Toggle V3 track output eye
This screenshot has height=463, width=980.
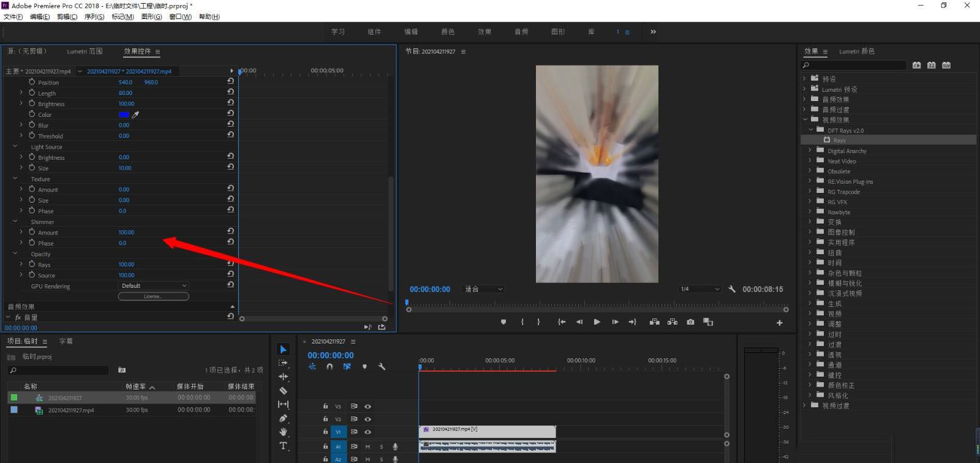(367, 407)
